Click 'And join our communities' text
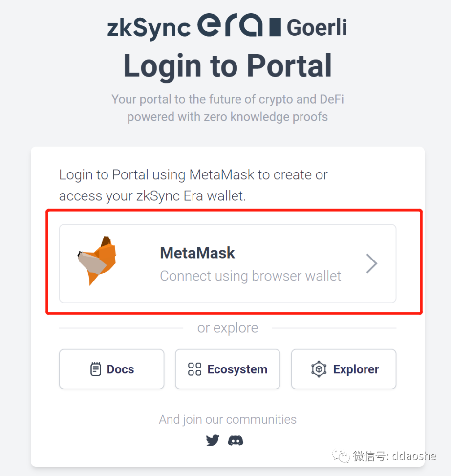451x476 pixels. tap(228, 419)
